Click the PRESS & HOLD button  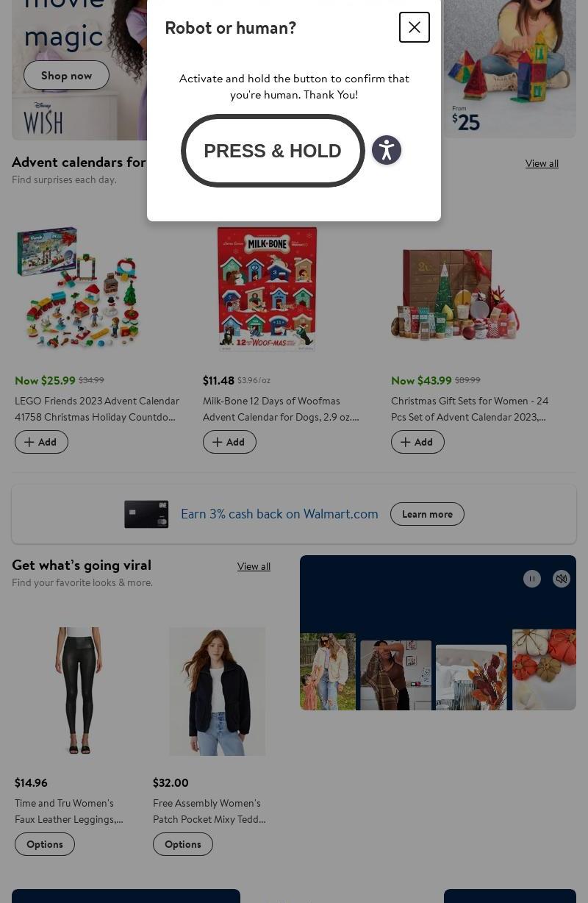tap(273, 151)
